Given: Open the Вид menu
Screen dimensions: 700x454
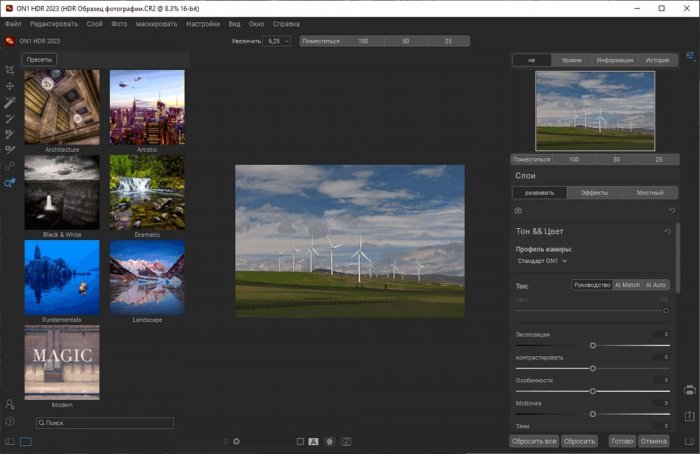Looking at the screenshot, I should (234, 24).
